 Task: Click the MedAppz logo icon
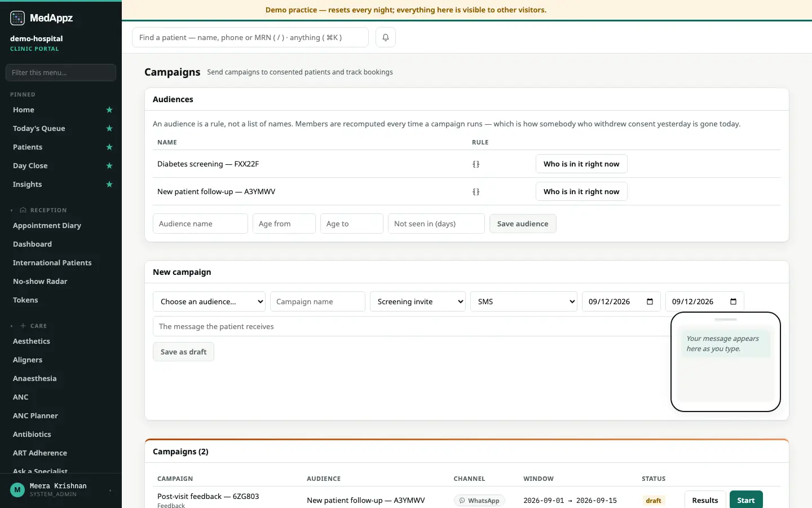[17, 18]
